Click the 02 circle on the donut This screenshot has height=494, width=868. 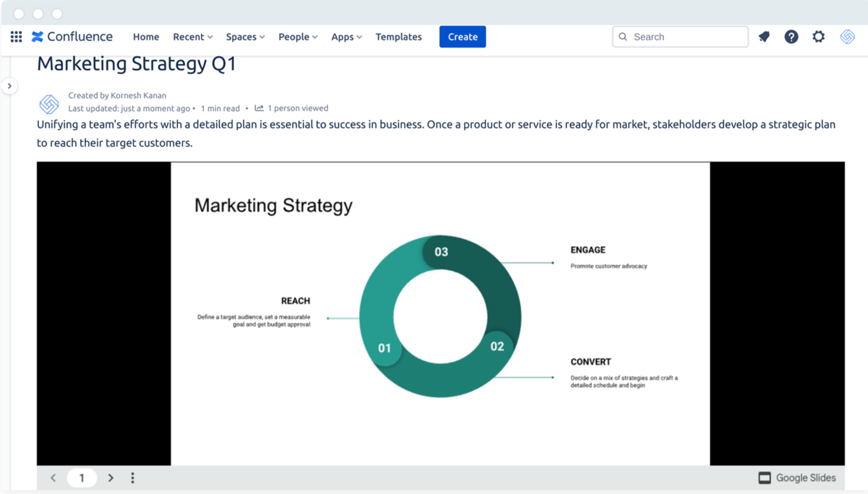pyautogui.click(x=497, y=346)
